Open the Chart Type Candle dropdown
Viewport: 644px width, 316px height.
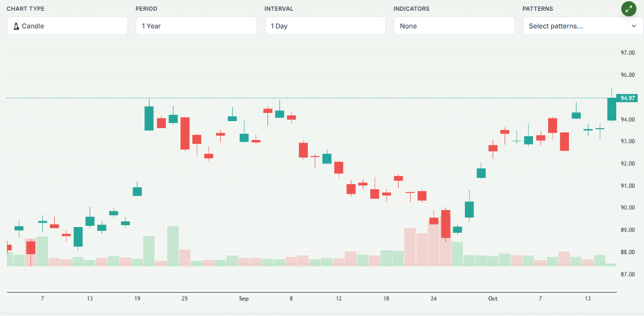coord(67,26)
